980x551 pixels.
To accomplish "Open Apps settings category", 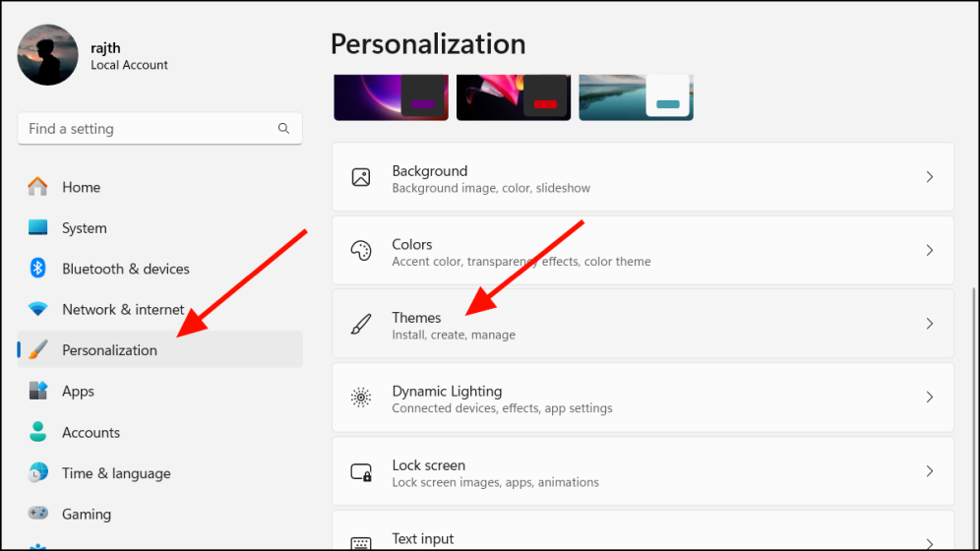I will click(x=160, y=391).
